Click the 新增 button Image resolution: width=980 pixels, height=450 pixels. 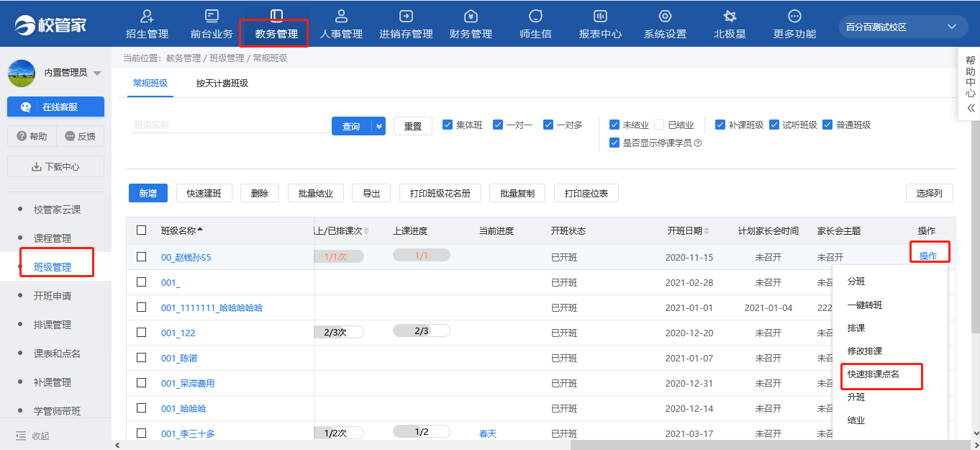148,193
